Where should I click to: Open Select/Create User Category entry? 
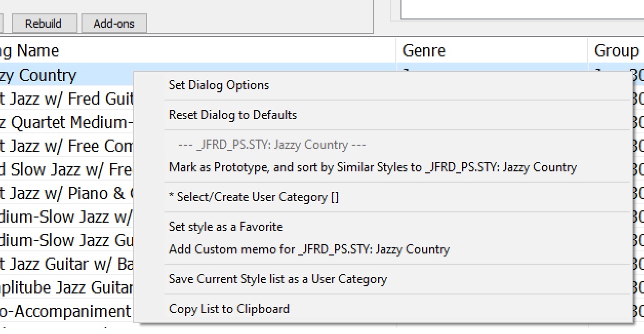click(254, 197)
